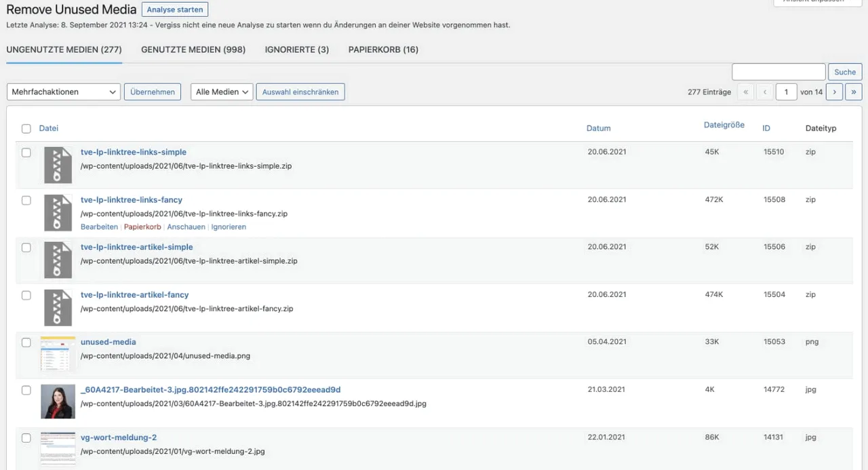This screenshot has width=868, height=470.
Task: Switch to the Ignorierte tab
Action: pyautogui.click(x=297, y=50)
